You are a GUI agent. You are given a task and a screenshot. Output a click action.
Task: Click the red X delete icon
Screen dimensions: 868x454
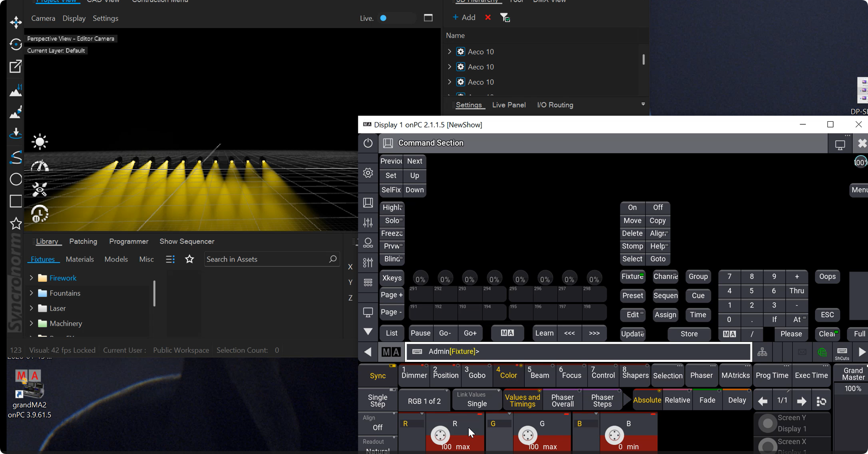click(488, 18)
